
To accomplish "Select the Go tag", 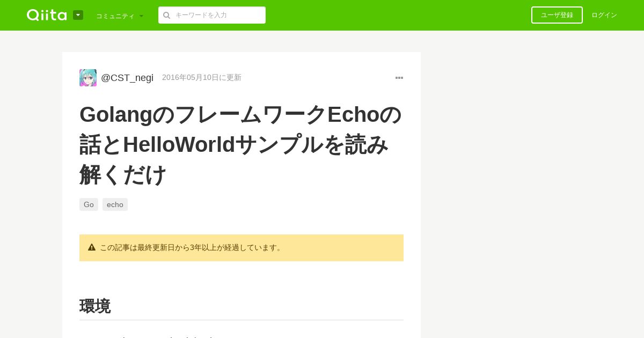I will coord(89,204).
